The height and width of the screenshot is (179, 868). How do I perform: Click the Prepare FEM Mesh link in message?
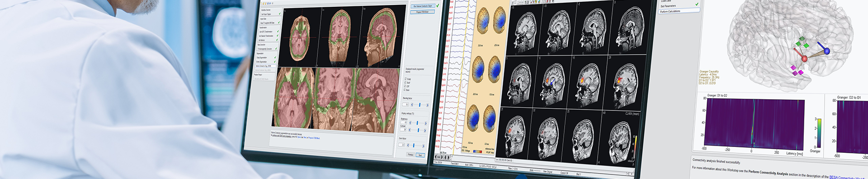click(314, 138)
